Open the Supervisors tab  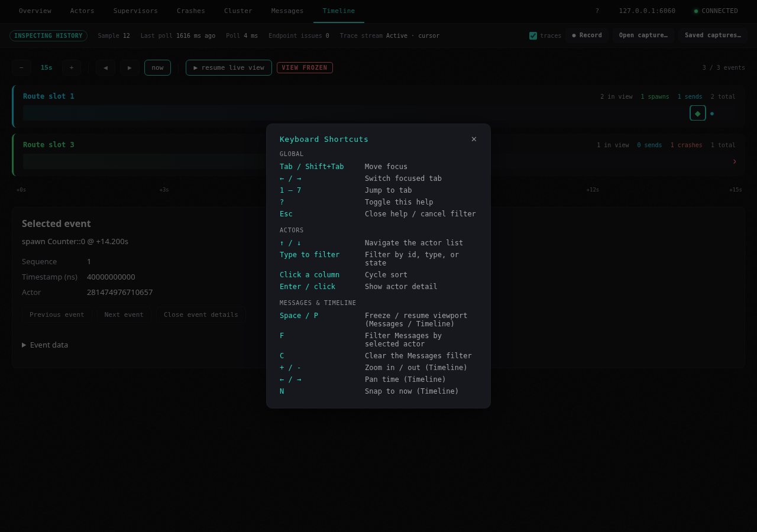coord(135,11)
